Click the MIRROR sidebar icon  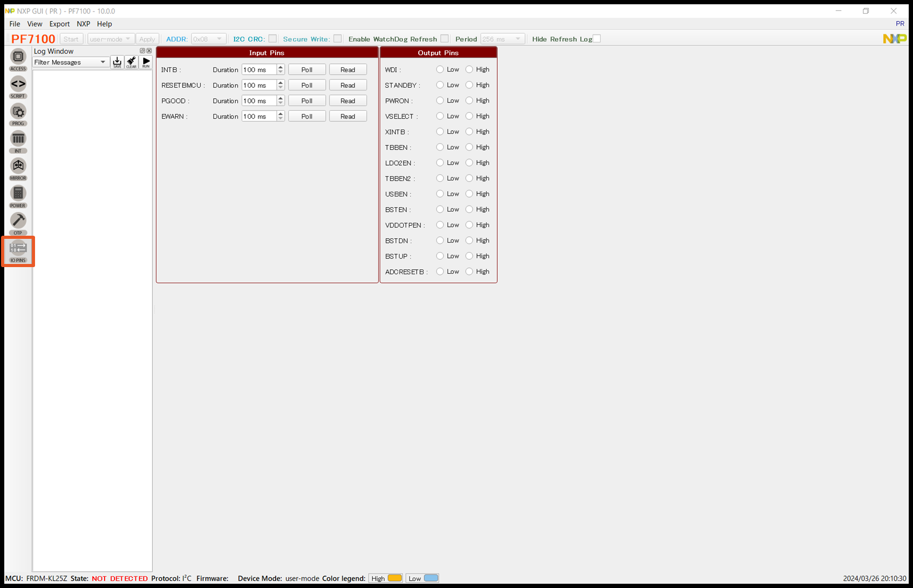pyautogui.click(x=18, y=168)
